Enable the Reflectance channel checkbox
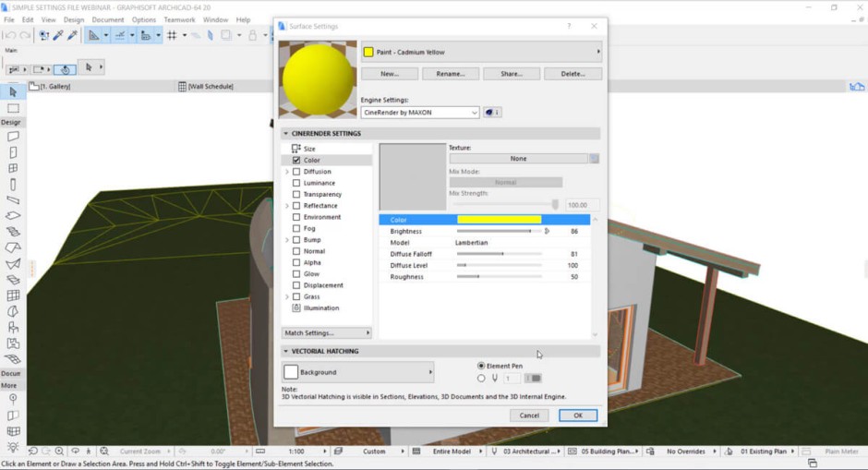The width and height of the screenshot is (868, 470). pos(296,205)
